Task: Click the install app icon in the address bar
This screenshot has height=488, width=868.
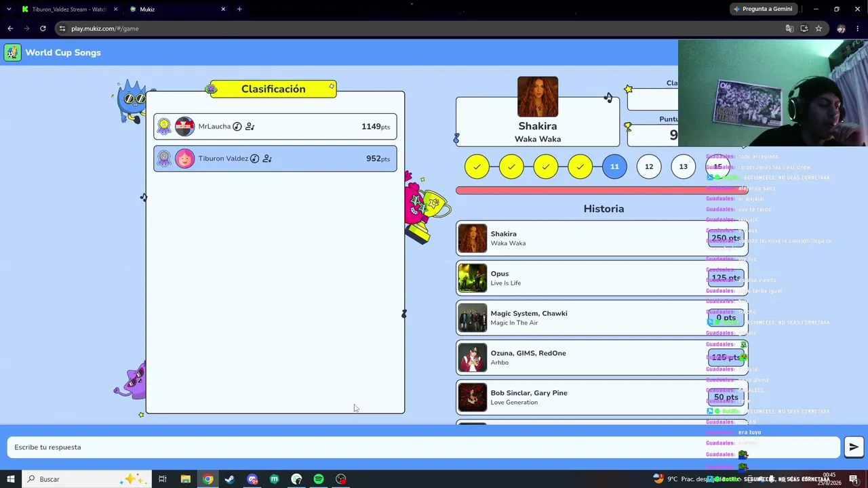Action: (804, 28)
